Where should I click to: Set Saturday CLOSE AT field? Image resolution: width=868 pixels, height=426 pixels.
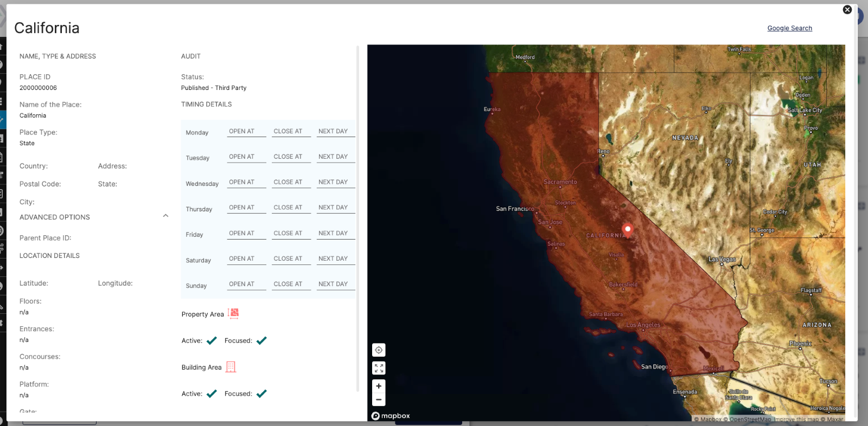[x=291, y=259]
